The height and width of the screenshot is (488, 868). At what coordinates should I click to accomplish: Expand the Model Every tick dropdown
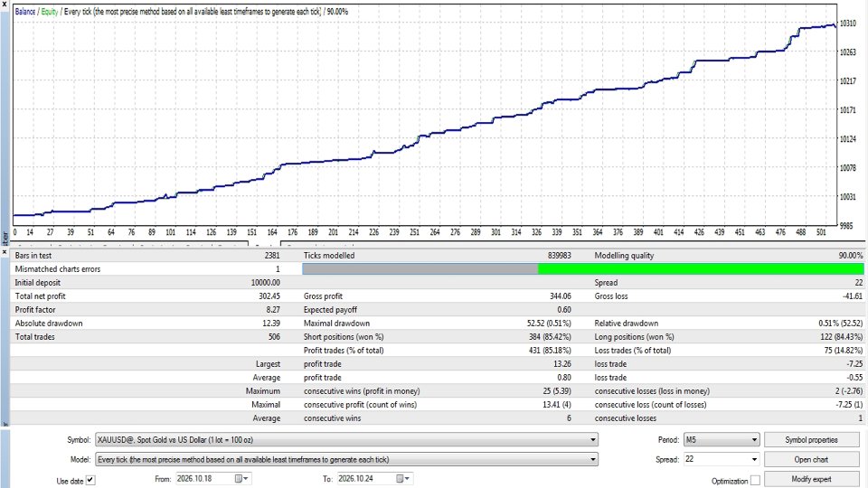pos(593,459)
